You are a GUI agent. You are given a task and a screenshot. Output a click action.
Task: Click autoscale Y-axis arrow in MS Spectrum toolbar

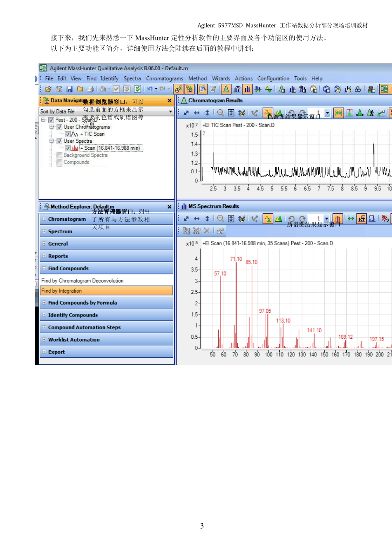[207, 219]
